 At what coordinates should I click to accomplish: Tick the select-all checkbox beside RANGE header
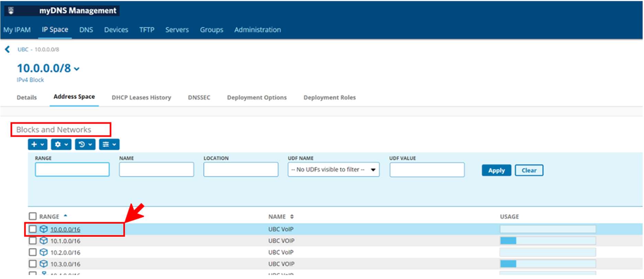coord(33,216)
